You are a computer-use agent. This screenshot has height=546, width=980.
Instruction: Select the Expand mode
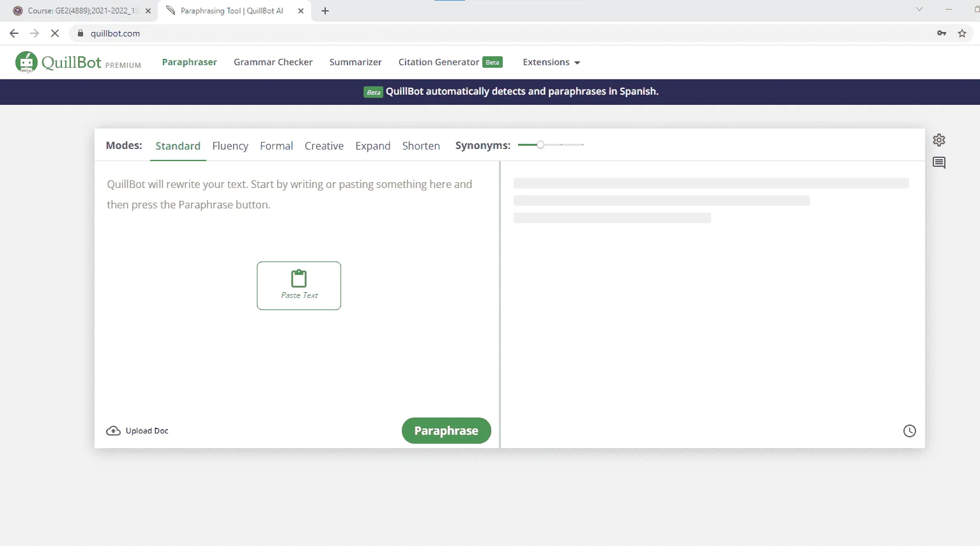point(373,146)
